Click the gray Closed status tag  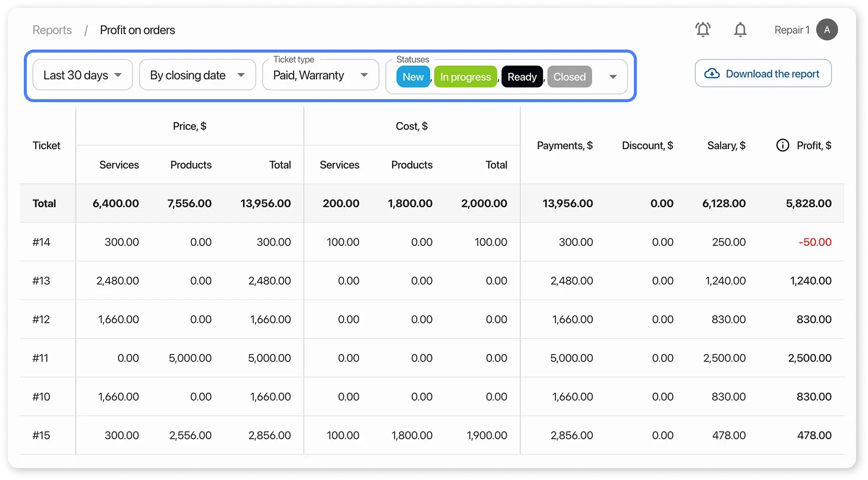pyautogui.click(x=569, y=77)
